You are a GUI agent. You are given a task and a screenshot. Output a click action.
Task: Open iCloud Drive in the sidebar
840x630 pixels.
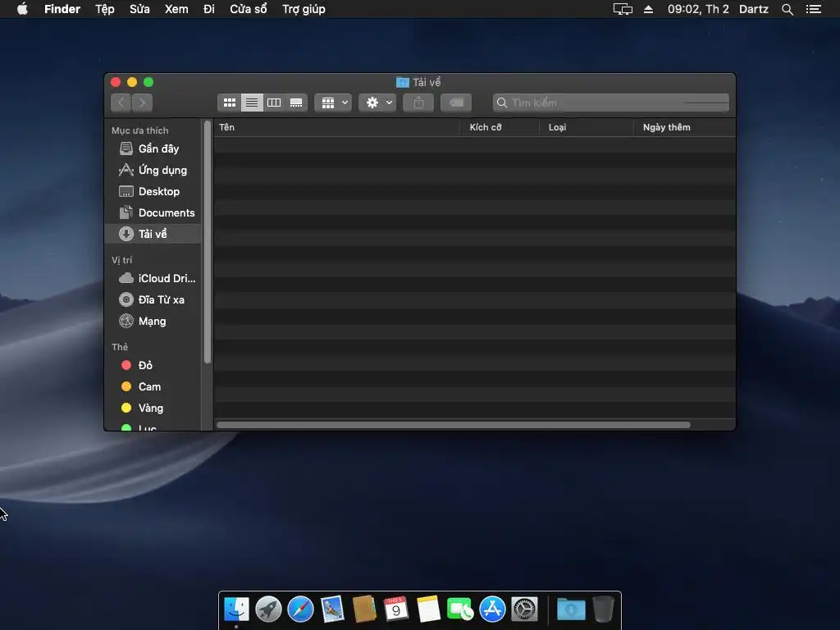153,278
